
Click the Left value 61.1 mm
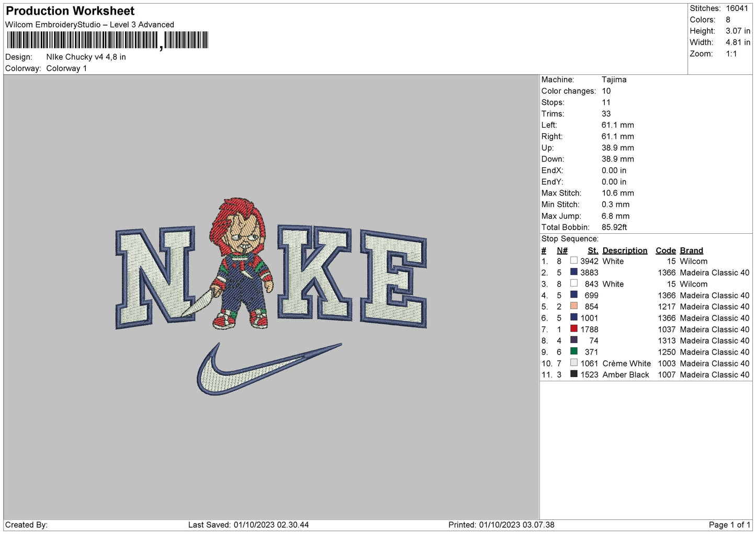(x=617, y=125)
